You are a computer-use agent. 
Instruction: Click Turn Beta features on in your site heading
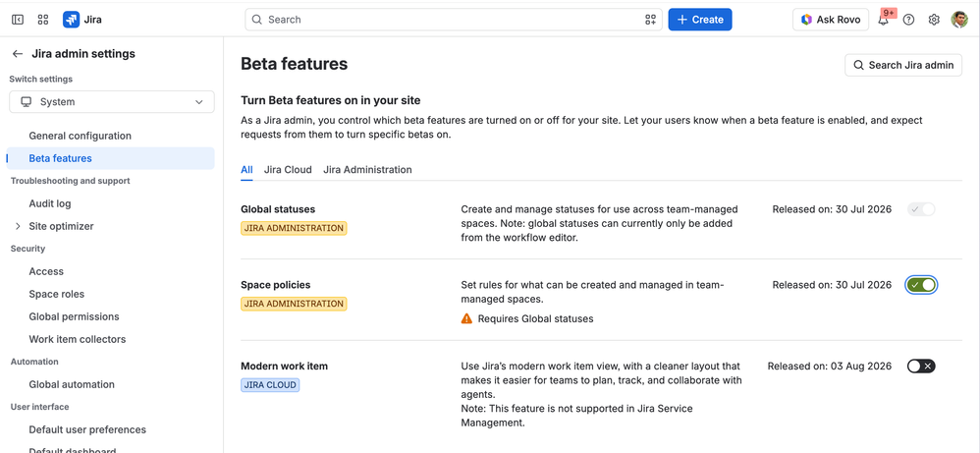point(331,100)
